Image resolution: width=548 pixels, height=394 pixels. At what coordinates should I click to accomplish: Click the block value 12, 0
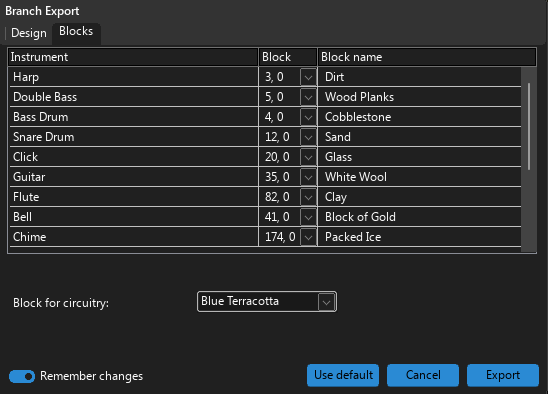pyautogui.click(x=277, y=137)
